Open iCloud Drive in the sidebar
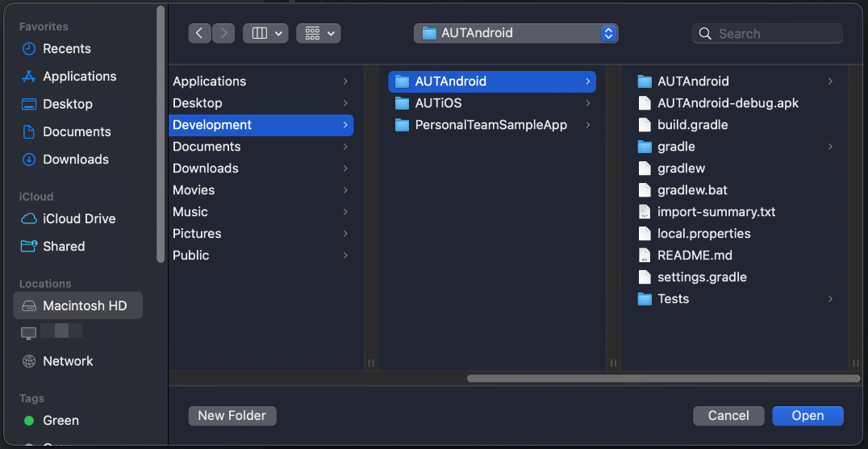Screen dimensions: 868x449 (78, 218)
